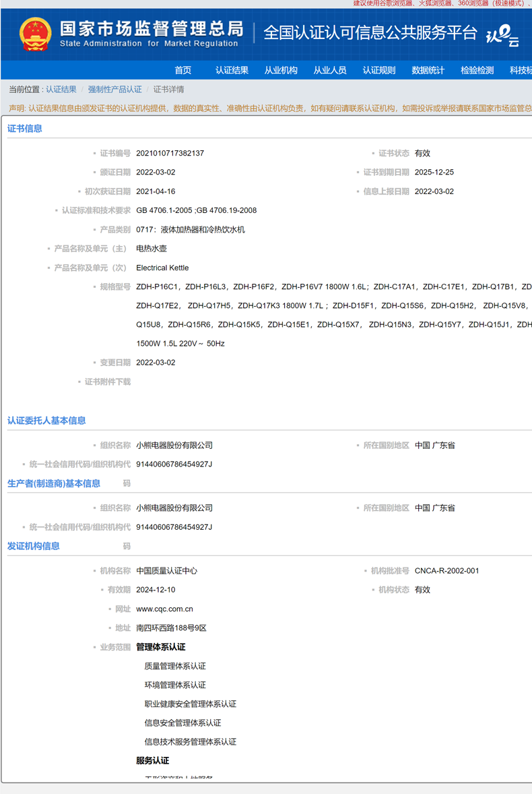The width and height of the screenshot is (532, 794).
Task: Click the 服务认证 scope heading
Action: pos(152,761)
